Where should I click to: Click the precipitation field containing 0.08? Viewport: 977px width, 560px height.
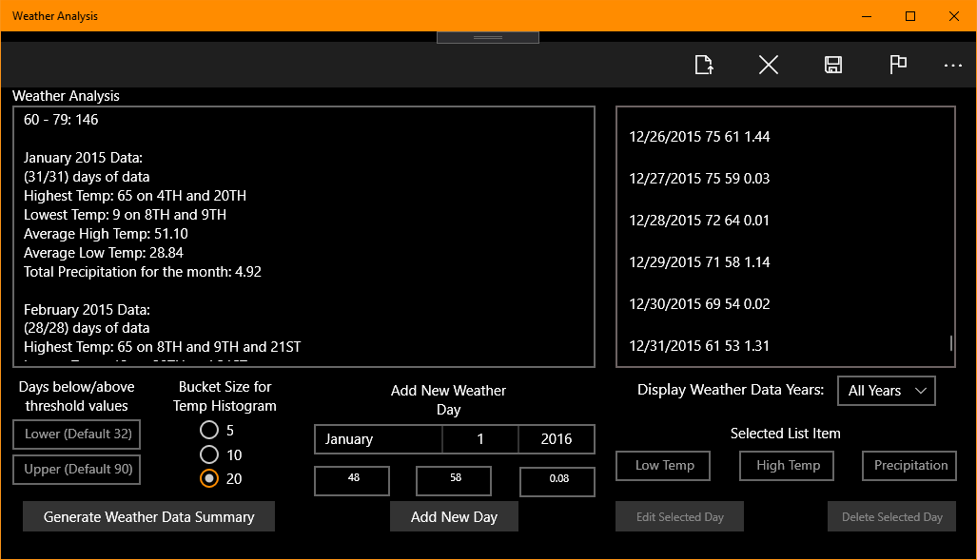coord(557,481)
